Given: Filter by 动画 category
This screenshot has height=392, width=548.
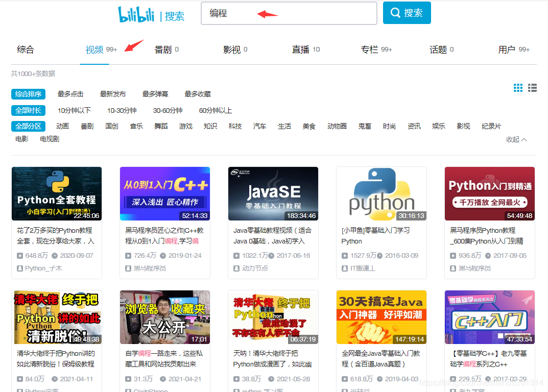Looking at the screenshot, I should 62,126.
